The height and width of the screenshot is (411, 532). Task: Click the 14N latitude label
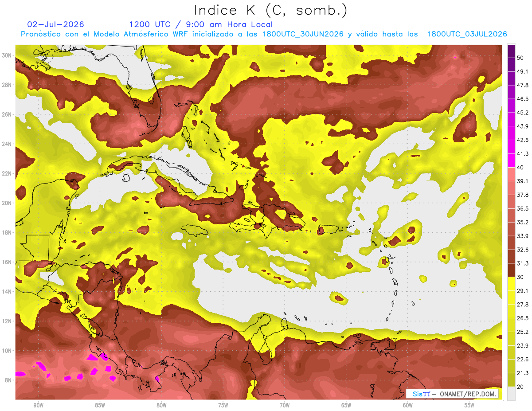point(8,292)
